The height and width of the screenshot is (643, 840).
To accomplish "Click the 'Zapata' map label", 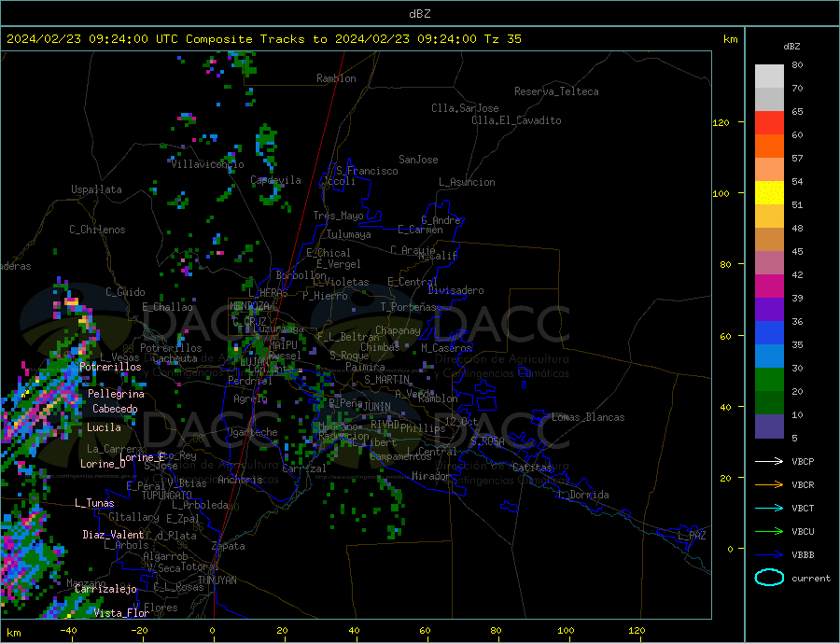I will (229, 546).
